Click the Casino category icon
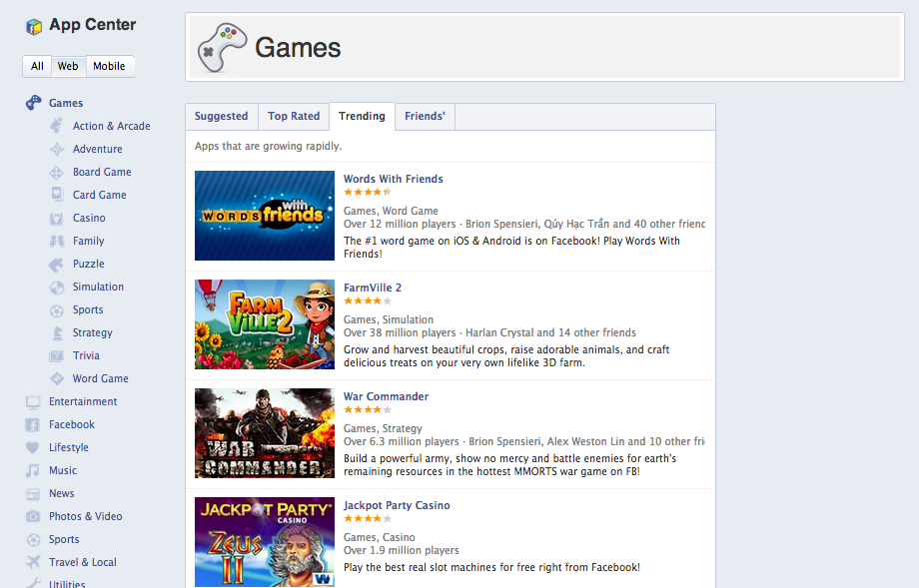 [x=56, y=219]
